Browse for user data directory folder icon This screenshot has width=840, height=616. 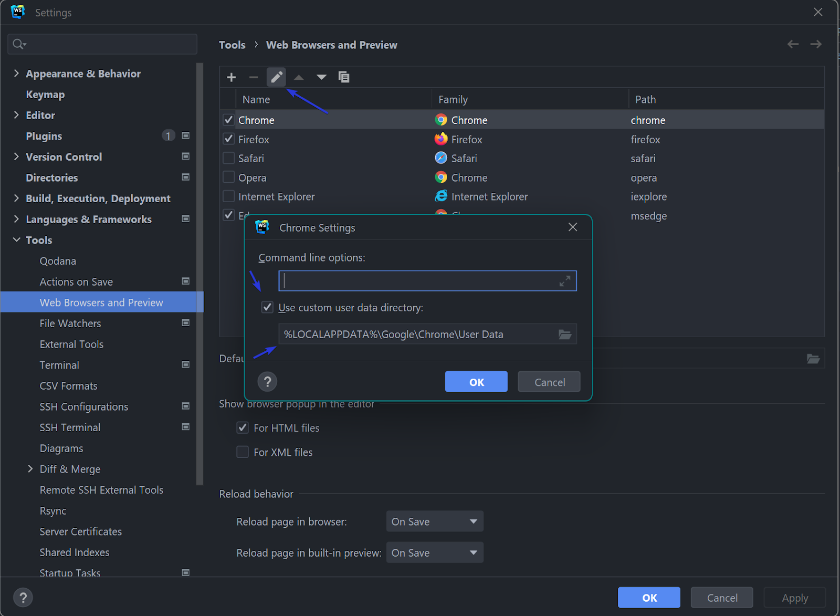point(565,334)
